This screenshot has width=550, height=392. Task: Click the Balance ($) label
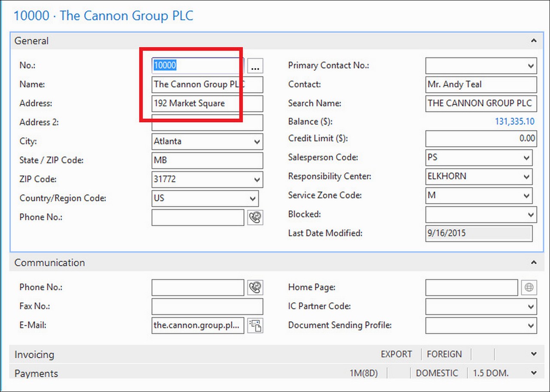tap(311, 122)
